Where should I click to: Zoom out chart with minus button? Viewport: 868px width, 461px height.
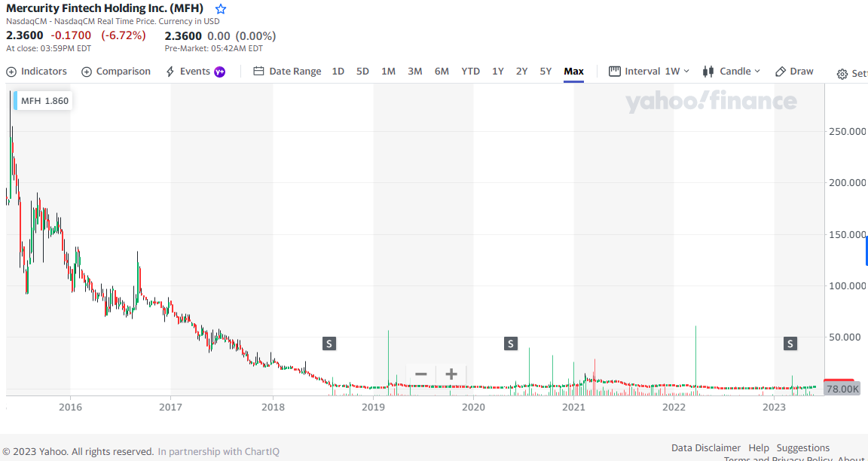click(420, 374)
